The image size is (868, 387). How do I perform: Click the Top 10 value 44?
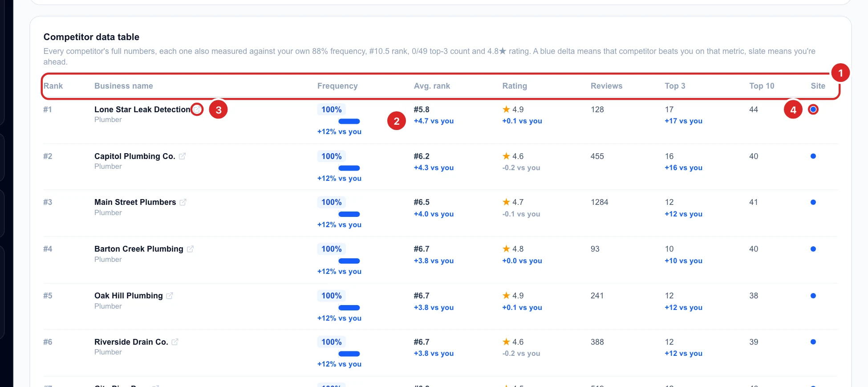click(754, 110)
